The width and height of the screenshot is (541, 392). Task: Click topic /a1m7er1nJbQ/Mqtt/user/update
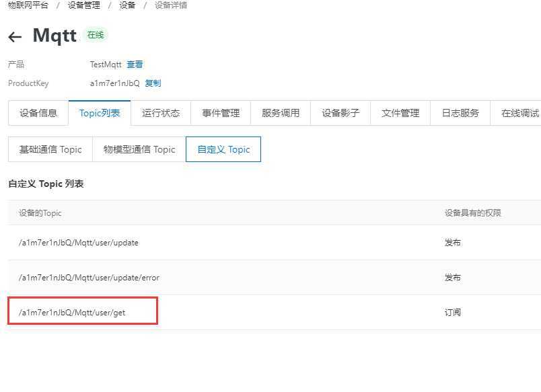coord(79,243)
